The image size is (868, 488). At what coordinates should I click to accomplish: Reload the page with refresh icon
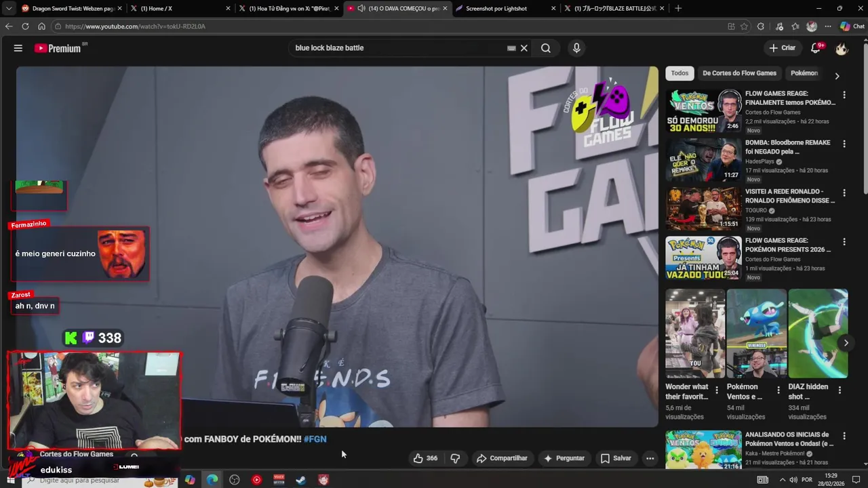click(25, 26)
